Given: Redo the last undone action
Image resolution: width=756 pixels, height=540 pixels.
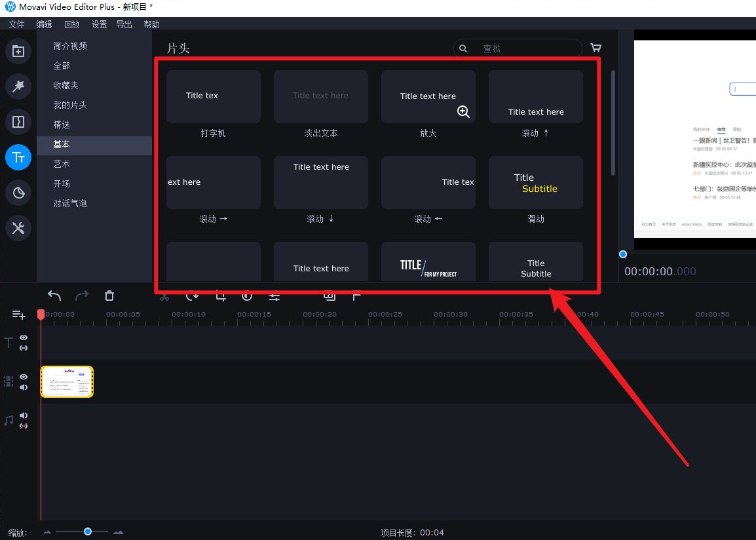Looking at the screenshot, I should [82, 296].
